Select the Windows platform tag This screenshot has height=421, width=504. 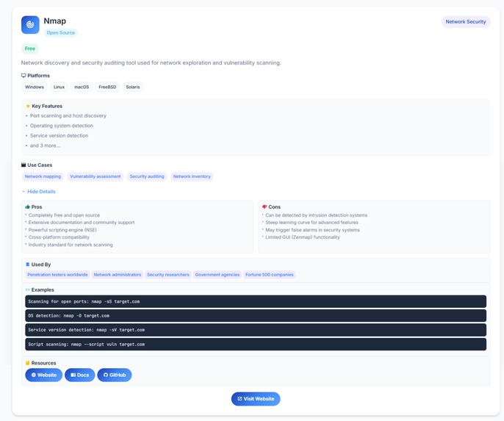[x=35, y=87]
